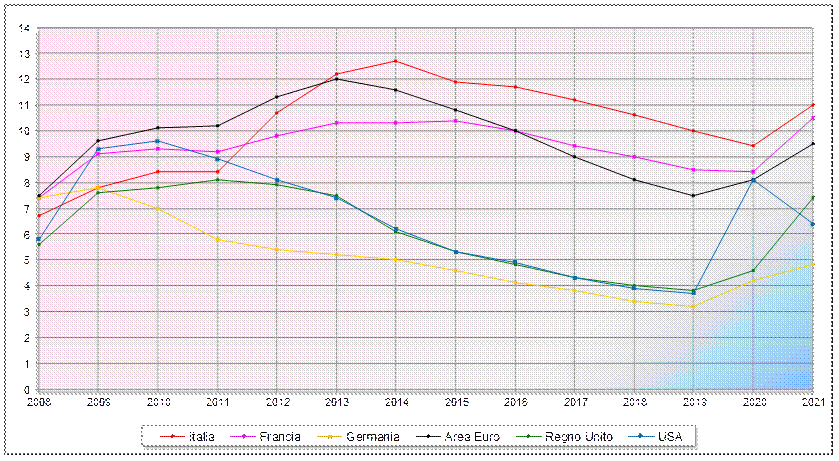Click the green Regno Unito legend marker

coord(529,437)
